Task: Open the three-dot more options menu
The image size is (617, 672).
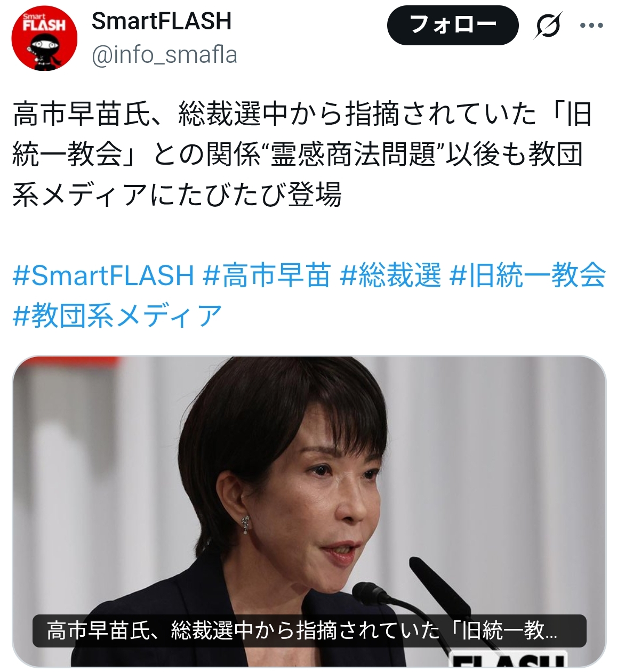Action: pyautogui.click(x=591, y=25)
